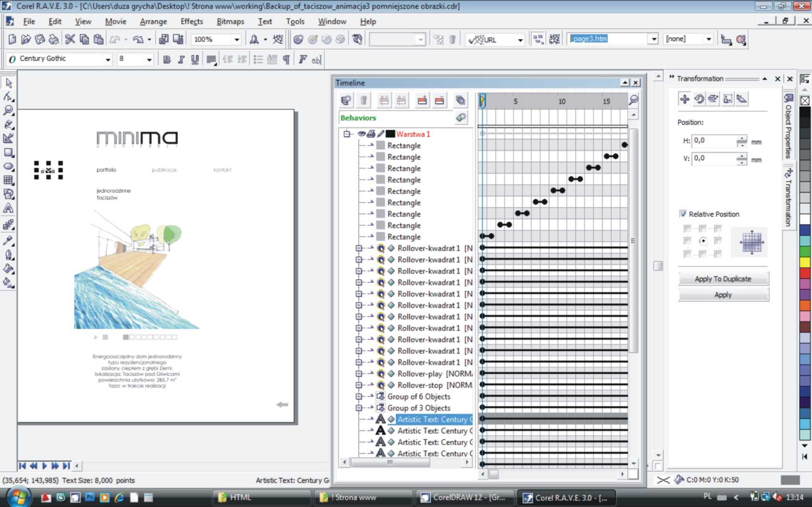The width and height of the screenshot is (812, 507).
Task: Collapse the Warstwa 1 layer tree
Action: pos(347,134)
